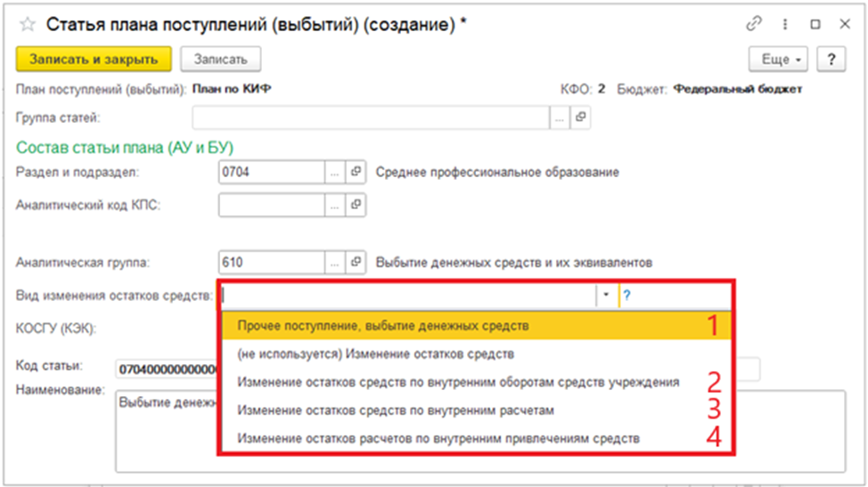Open the three-dot options menu in title bar
The image size is (868, 487).
[785, 24]
